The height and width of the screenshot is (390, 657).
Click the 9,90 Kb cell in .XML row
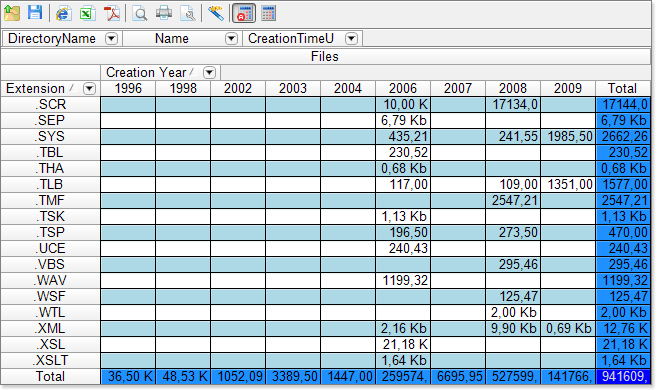tap(513, 328)
